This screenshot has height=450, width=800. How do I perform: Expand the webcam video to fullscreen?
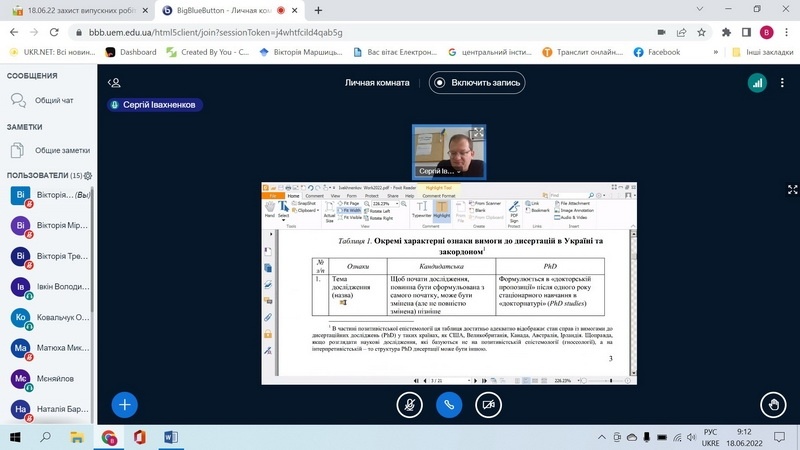click(x=478, y=133)
